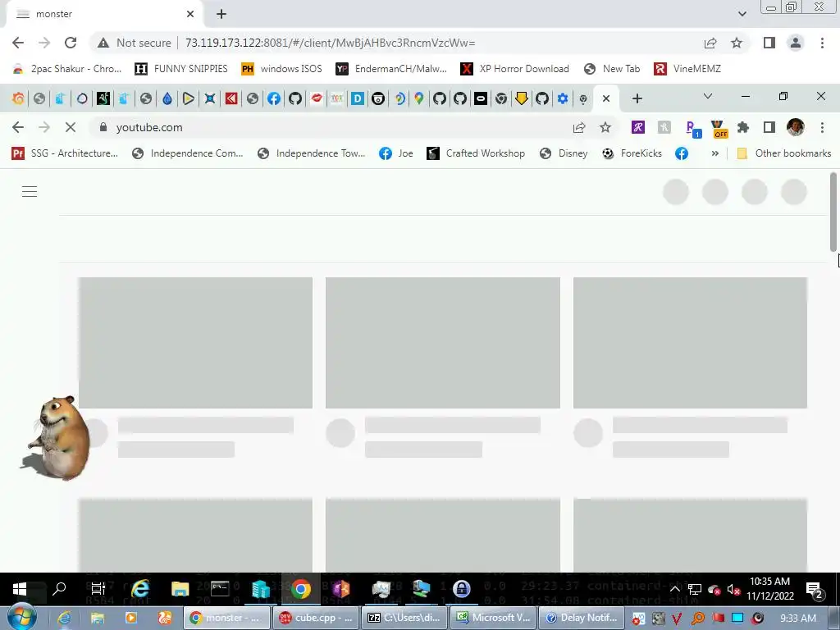Open the FUNNY SNIPPIES bookmark
The image size is (840, 630).
(181, 69)
